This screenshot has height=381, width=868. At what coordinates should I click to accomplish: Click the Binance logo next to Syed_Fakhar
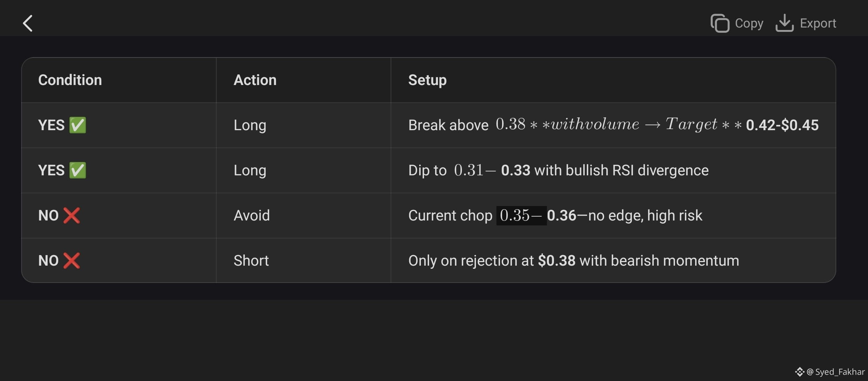[x=800, y=372]
